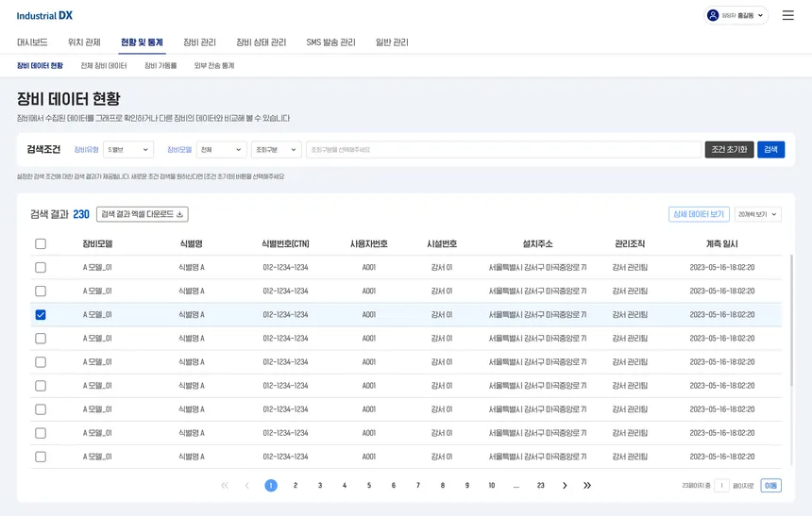Select all rows with the header checkbox
Screen dimensions: 812x516
41,243
